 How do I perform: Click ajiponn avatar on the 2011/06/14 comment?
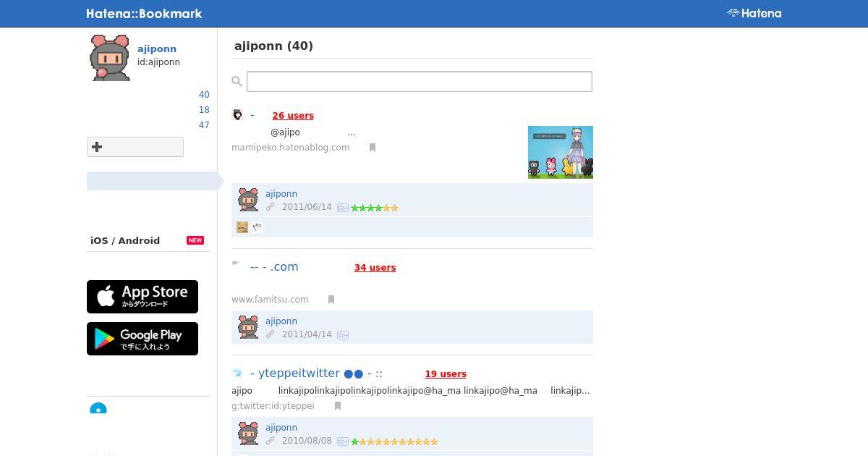(248, 200)
